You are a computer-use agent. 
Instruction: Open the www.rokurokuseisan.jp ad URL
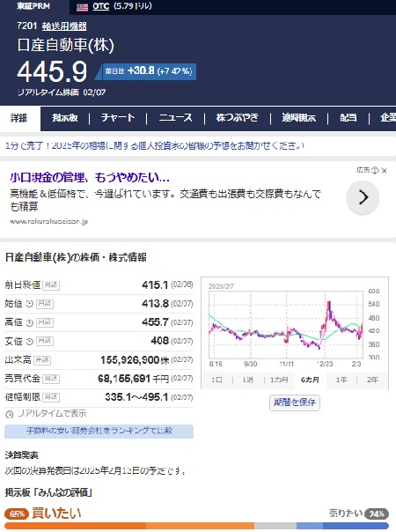(48, 221)
